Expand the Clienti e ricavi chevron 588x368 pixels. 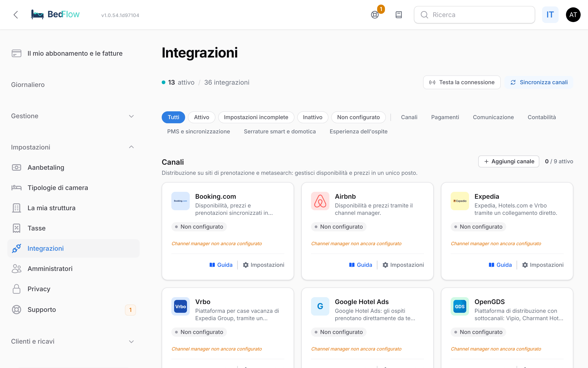pos(131,342)
